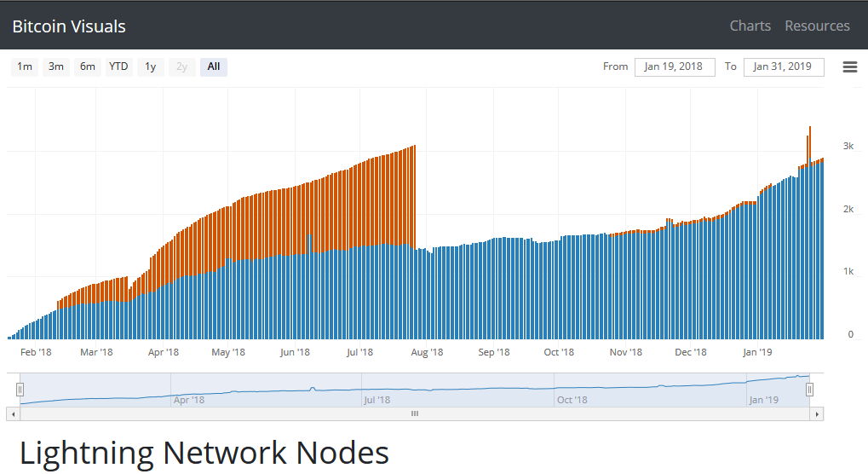This screenshot has height=474, width=868.
Task: Click the tall orange spike bar in January 2019
Action: pyautogui.click(x=809, y=141)
